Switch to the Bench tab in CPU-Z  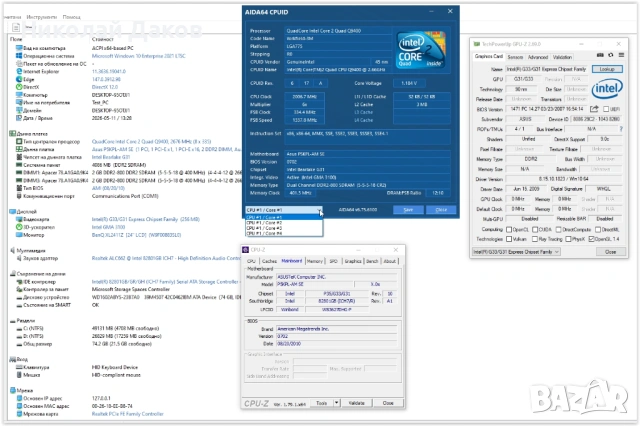[372, 261]
